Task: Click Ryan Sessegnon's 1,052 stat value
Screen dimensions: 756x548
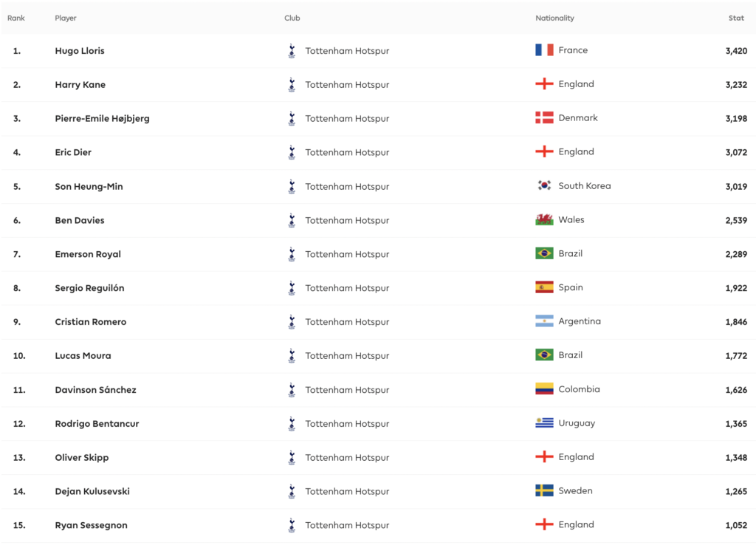Action: (736, 525)
